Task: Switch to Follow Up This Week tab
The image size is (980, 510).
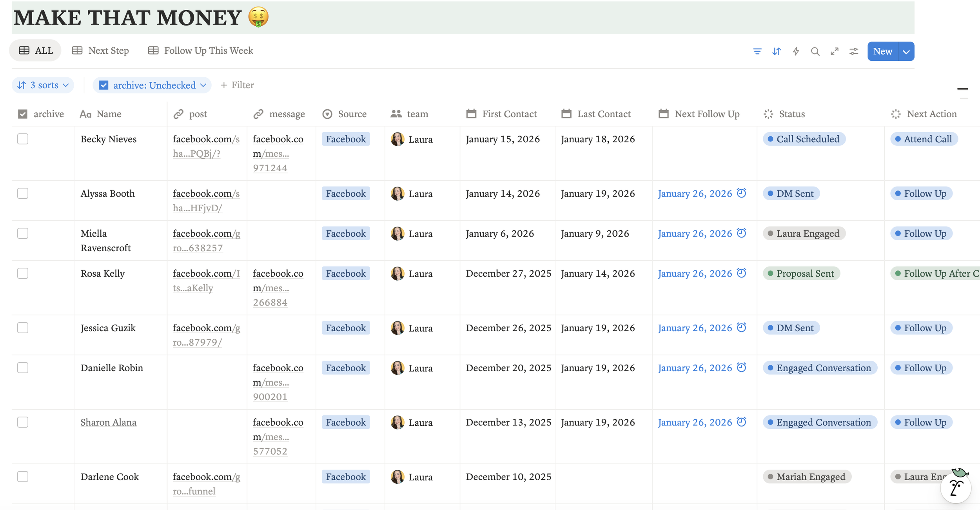Action: [201, 51]
